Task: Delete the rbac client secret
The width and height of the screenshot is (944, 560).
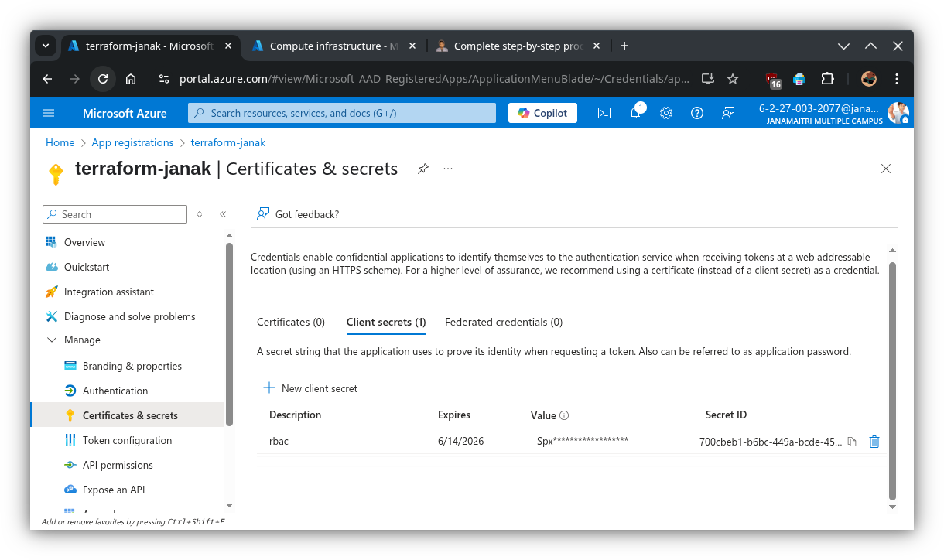Action: pyautogui.click(x=874, y=442)
